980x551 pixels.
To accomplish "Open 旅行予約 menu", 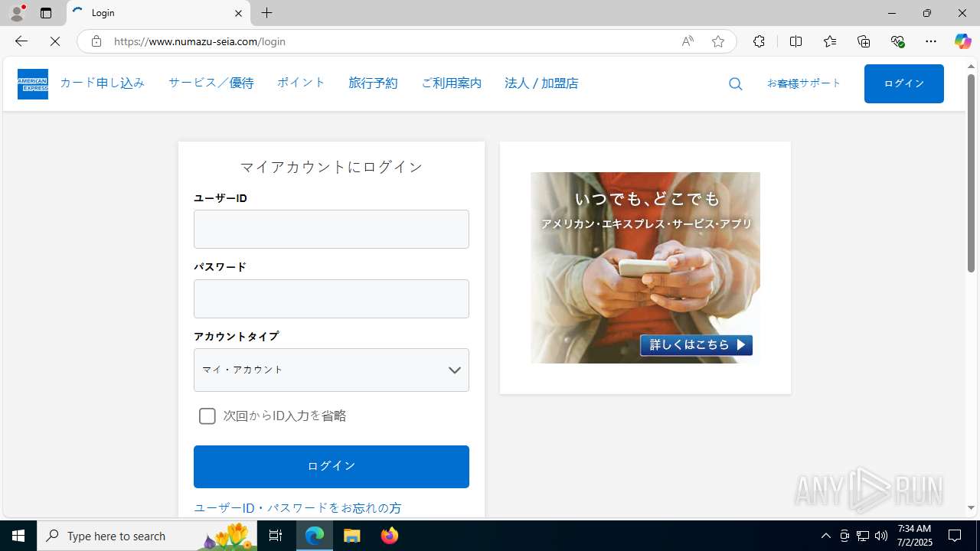I will click(373, 83).
